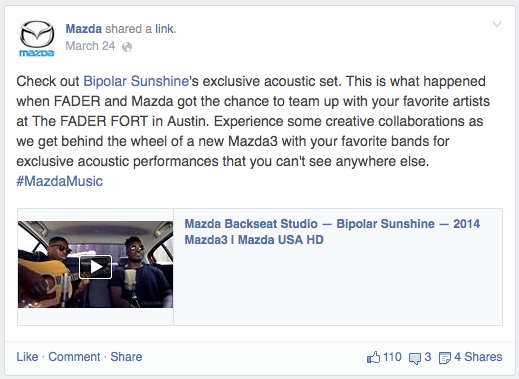
Task: Click the public globe privacy icon
Action: point(127,47)
